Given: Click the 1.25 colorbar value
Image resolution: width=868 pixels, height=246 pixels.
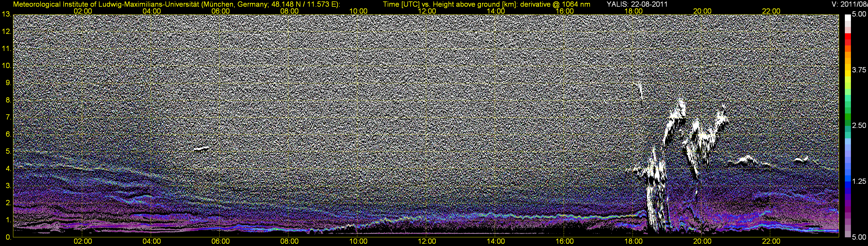Looking at the screenshot, I should pos(858,181).
